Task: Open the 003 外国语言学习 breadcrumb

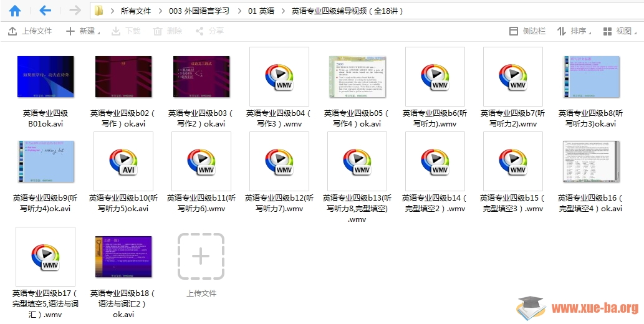Action: [x=199, y=11]
